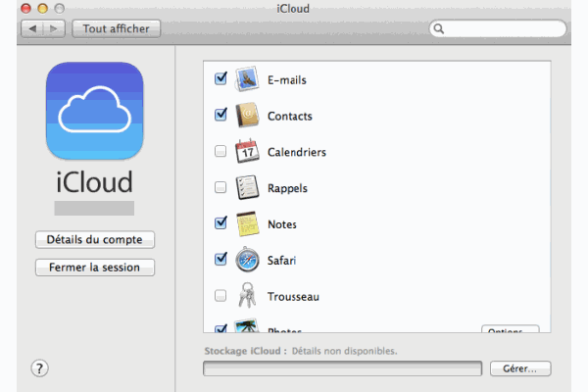This screenshot has height=392, width=588.
Task: Click the Calendriers calendar icon
Action: tap(247, 151)
